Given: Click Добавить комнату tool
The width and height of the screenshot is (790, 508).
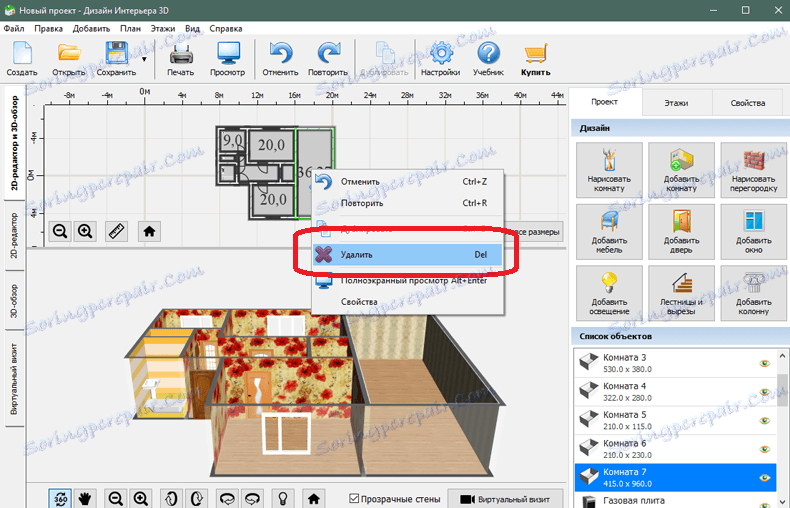Looking at the screenshot, I should pyautogui.click(x=681, y=170).
